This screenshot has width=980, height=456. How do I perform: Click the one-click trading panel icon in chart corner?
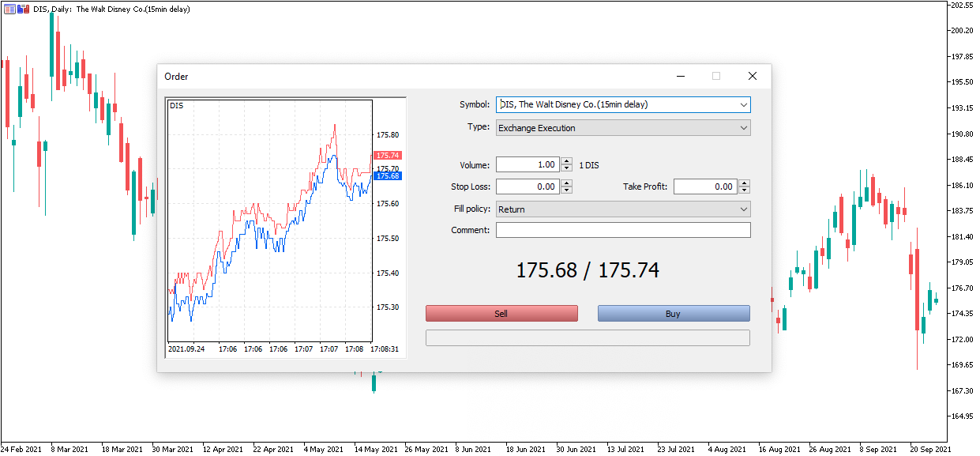tap(22, 9)
